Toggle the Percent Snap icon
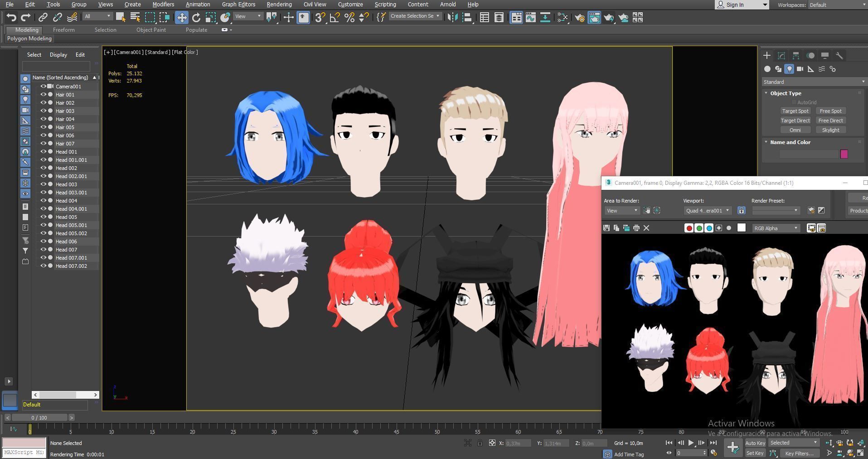The width and height of the screenshot is (868, 459). (x=349, y=18)
